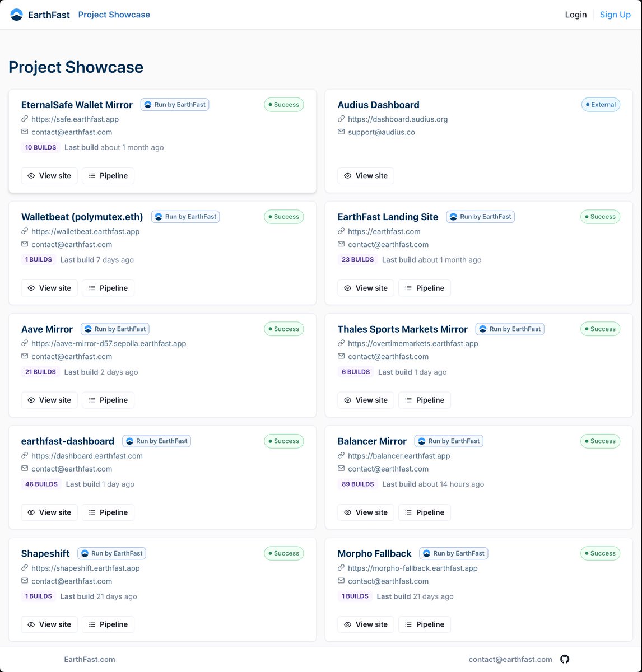Click the 48 BUILDS badge
Image resolution: width=642 pixels, height=672 pixels.
pos(41,484)
